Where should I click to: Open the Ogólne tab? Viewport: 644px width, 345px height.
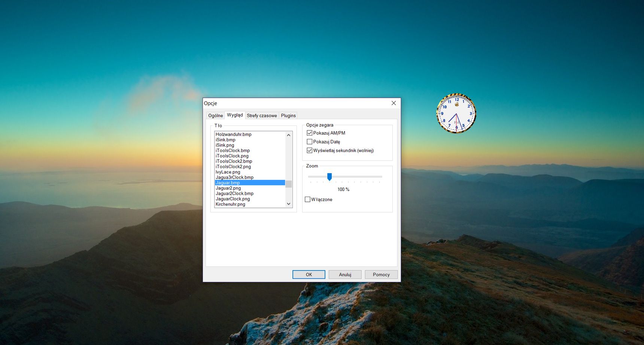tap(215, 115)
